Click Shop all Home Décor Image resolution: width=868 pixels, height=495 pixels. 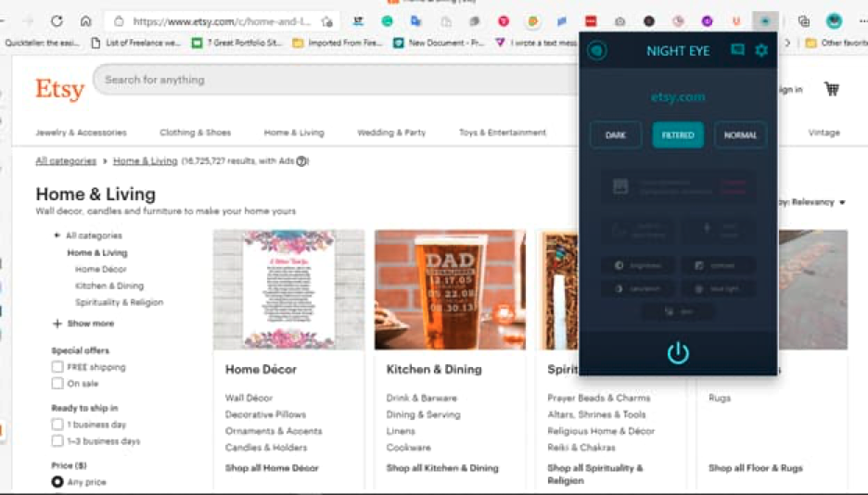point(272,468)
